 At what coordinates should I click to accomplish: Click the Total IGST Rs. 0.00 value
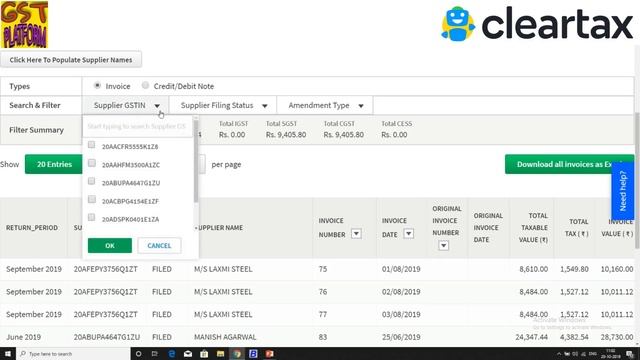tap(232, 135)
